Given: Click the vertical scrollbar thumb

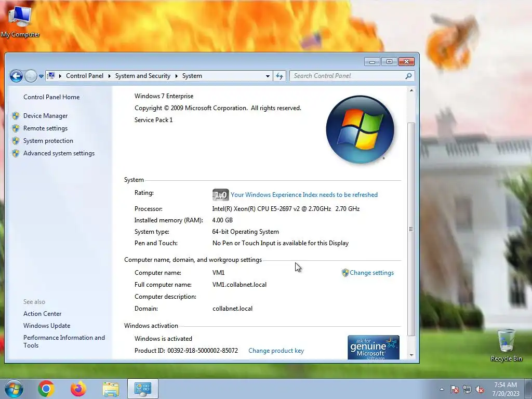Looking at the screenshot, I should (411, 229).
